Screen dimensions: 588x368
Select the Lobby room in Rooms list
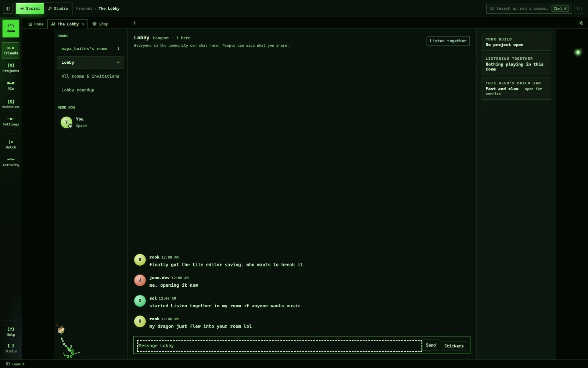tap(90, 63)
